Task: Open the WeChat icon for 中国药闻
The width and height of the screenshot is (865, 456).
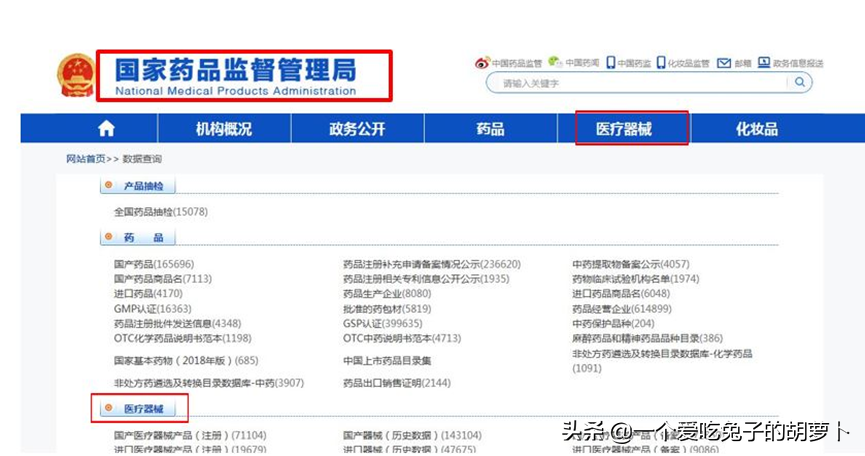Action: coord(554,62)
